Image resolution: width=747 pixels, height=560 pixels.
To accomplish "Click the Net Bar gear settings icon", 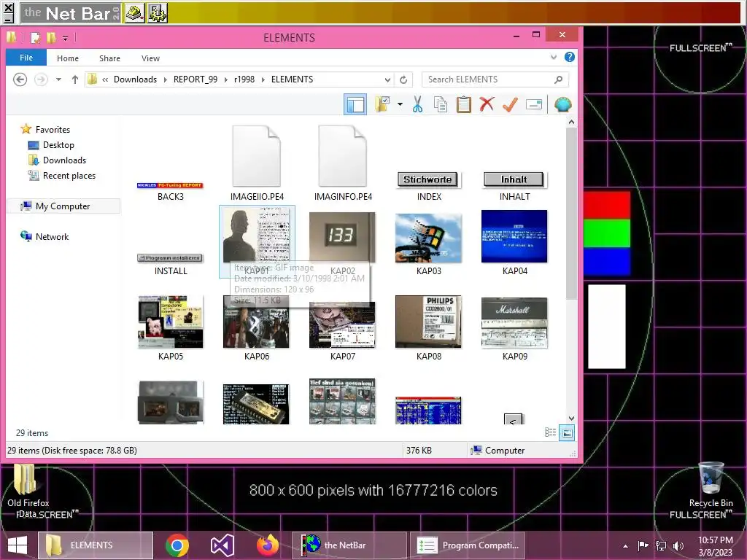I will 158,13.
